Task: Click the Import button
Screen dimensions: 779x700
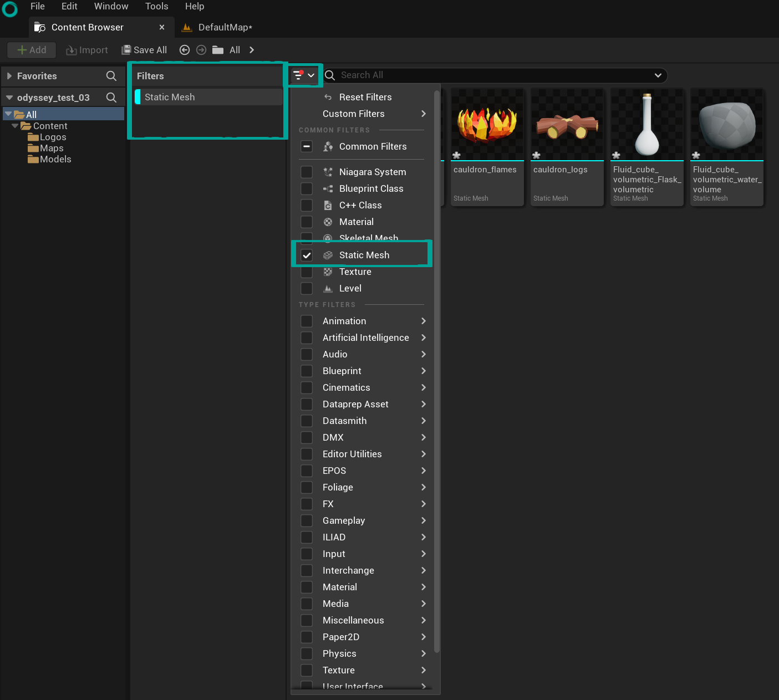Action: pos(87,50)
